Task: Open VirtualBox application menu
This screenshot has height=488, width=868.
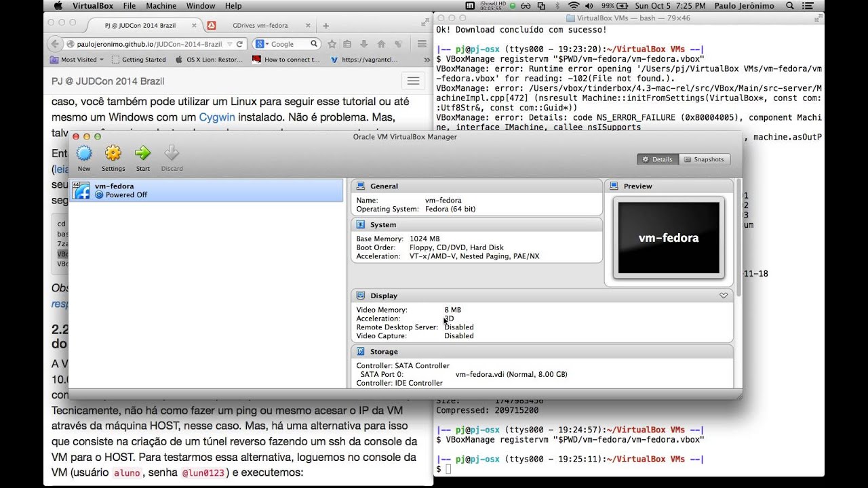Action: tap(92, 6)
